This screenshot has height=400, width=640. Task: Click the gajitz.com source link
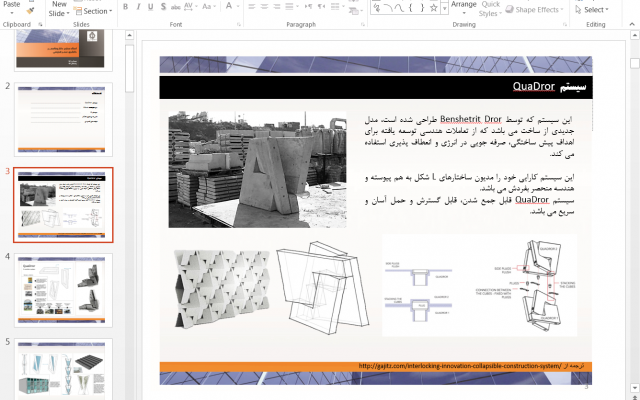pos(460,366)
